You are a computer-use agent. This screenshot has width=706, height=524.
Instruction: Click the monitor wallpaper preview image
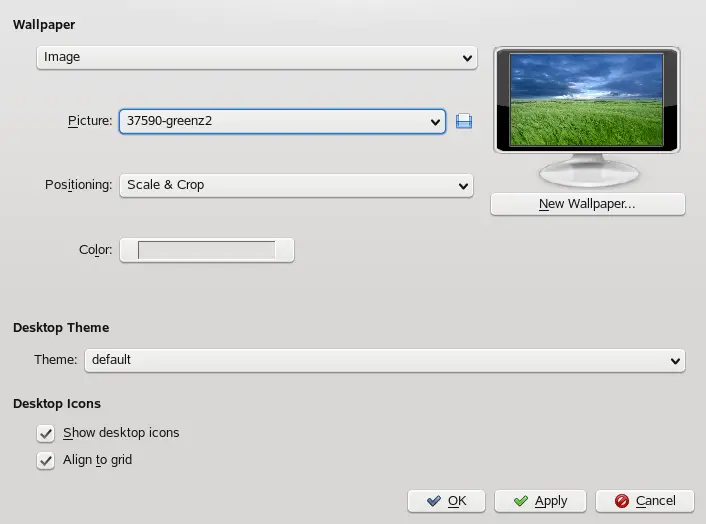[586, 100]
